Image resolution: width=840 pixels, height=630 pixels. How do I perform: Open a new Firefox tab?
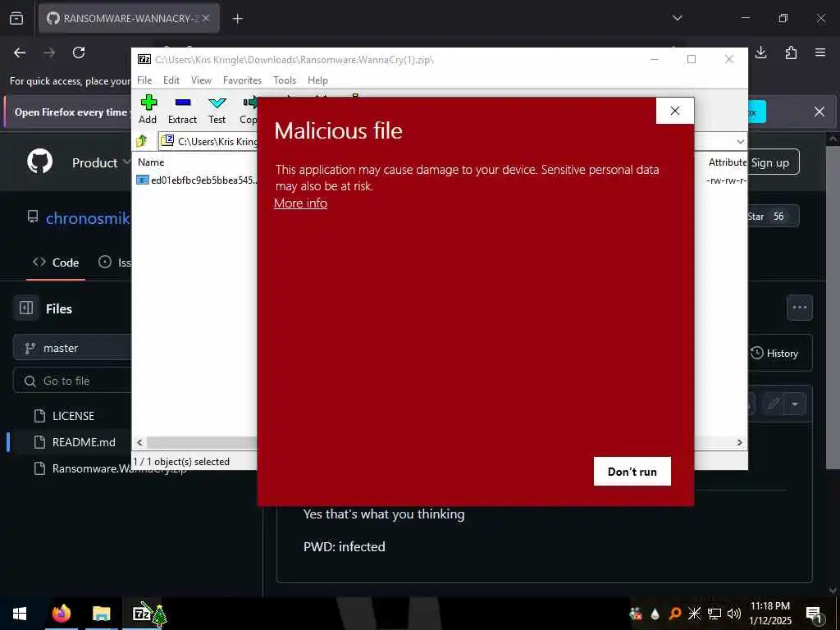click(x=238, y=19)
